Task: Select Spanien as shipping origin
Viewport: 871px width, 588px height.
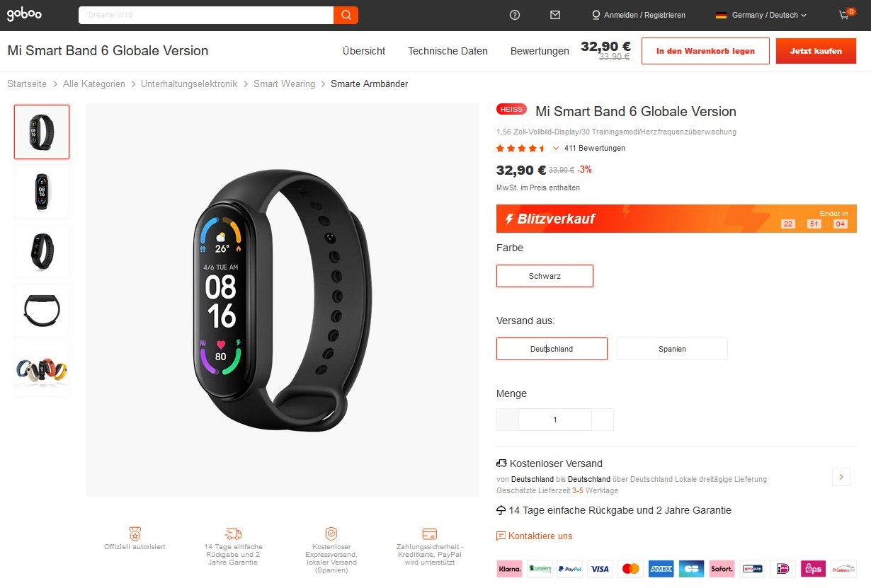Action: tap(672, 349)
